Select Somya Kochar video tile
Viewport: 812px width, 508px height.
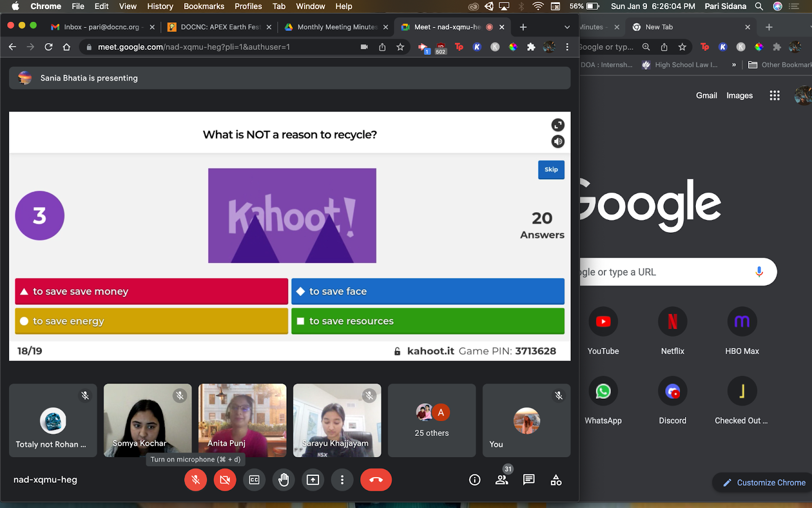point(148,421)
